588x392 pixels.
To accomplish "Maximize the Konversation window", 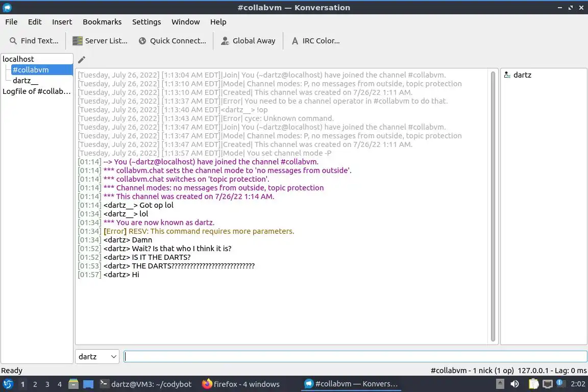I will coord(570,8).
